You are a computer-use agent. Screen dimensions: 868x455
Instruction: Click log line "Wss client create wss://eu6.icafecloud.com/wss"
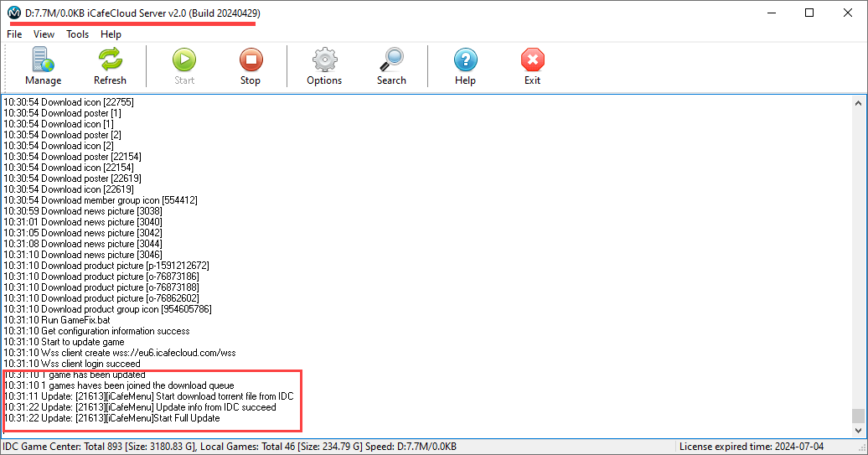120,353
